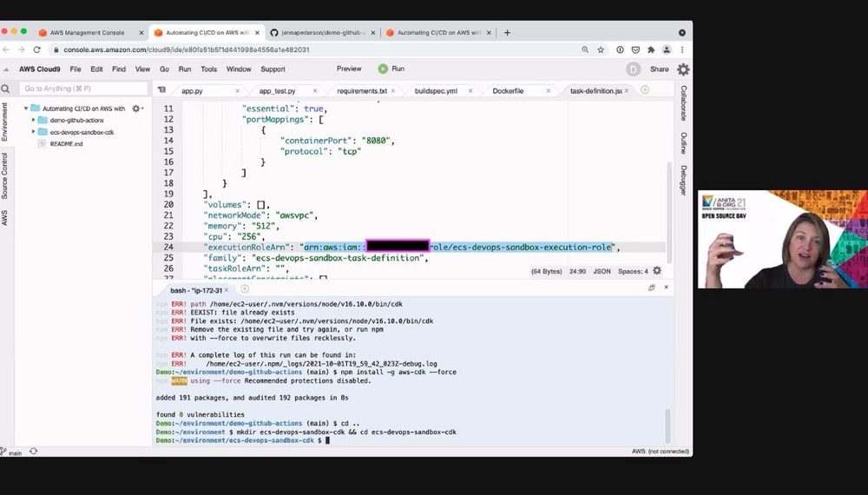Close the buildspec.yml editor tab

click(x=470, y=91)
